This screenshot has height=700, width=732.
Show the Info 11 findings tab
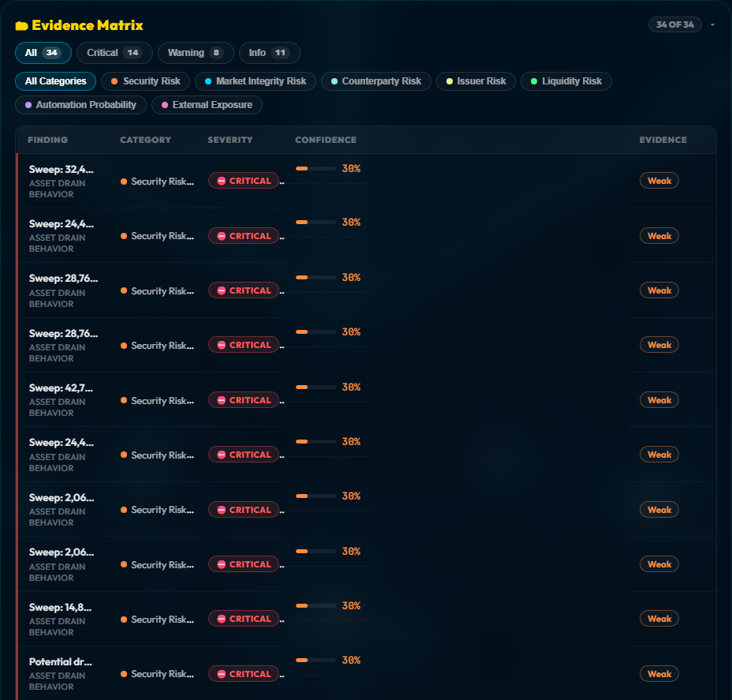click(269, 53)
